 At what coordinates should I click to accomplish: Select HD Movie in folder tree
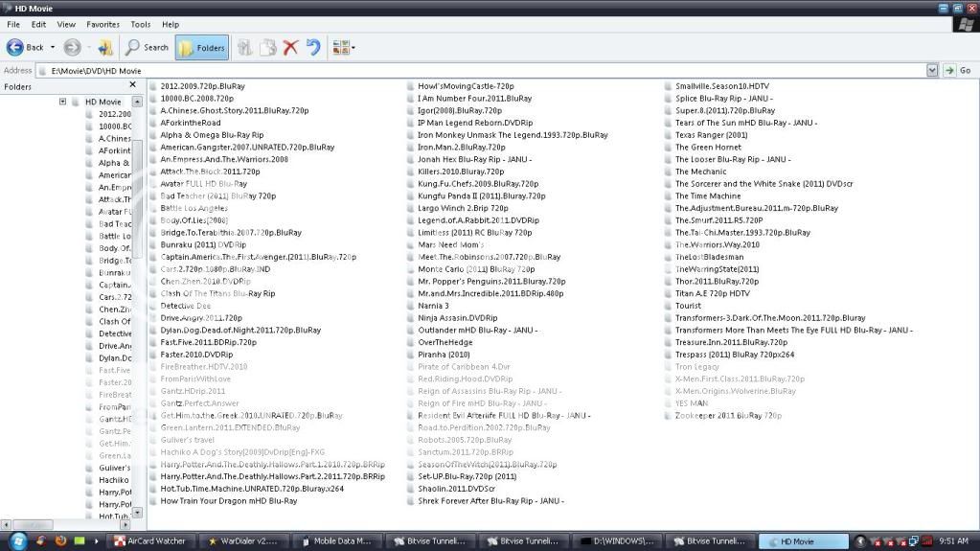(x=103, y=102)
